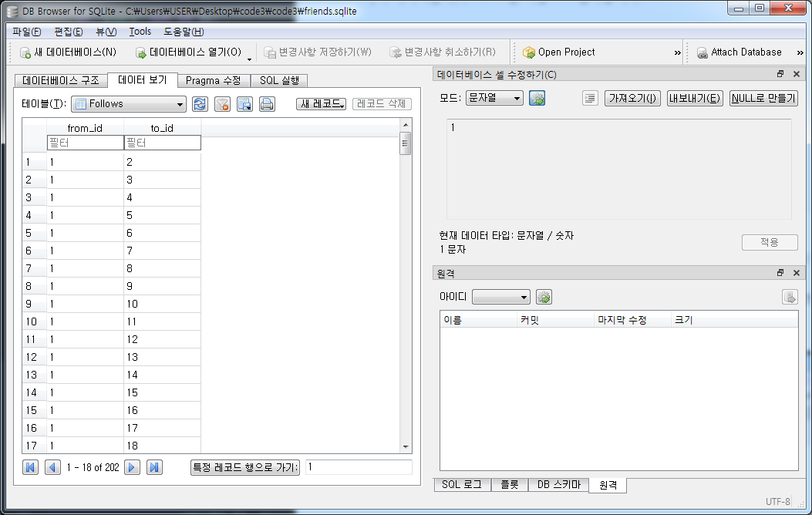The height and width of the screenshot is (515, 812).
Task: Click the table scroll down arrow
Action: [406, 446]
